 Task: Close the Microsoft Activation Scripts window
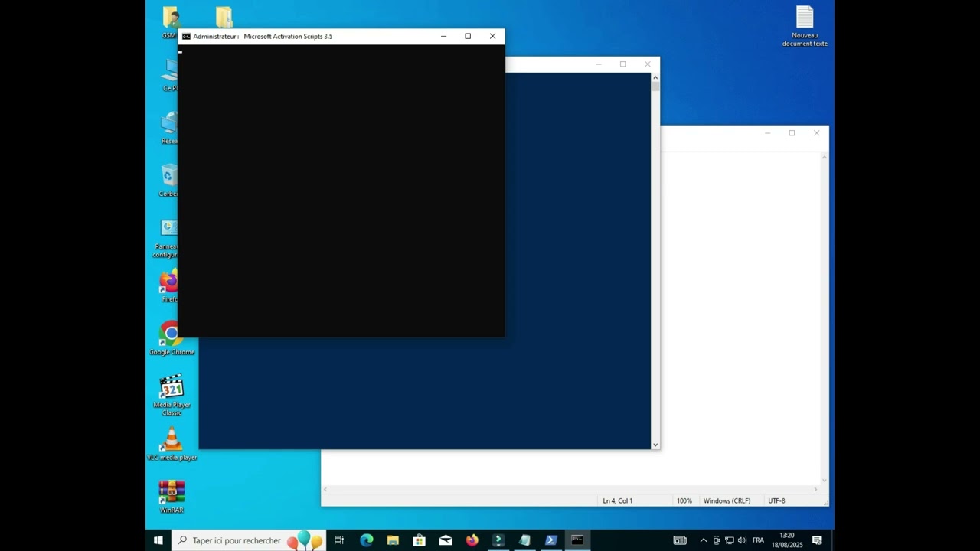(492, 36)
